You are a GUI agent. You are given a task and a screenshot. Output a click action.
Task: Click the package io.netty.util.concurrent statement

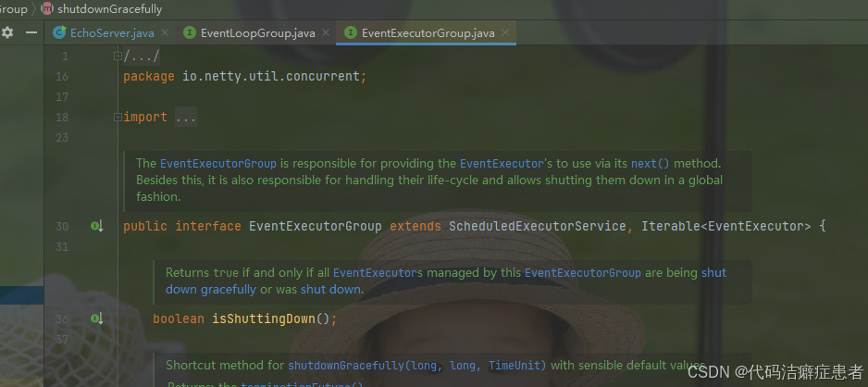point(244,77)
